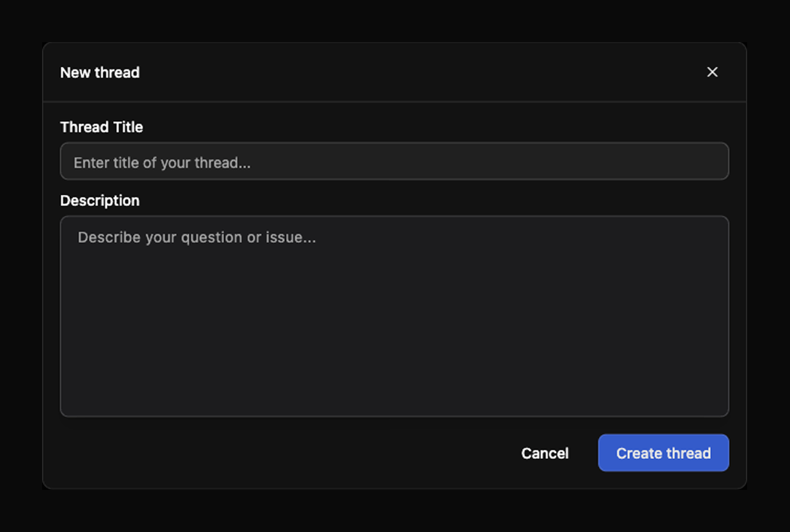Dismiss the dialog using the X icon
Image resolution: width=790 pixels, height=532 pixels.
[x=712, y=72]
